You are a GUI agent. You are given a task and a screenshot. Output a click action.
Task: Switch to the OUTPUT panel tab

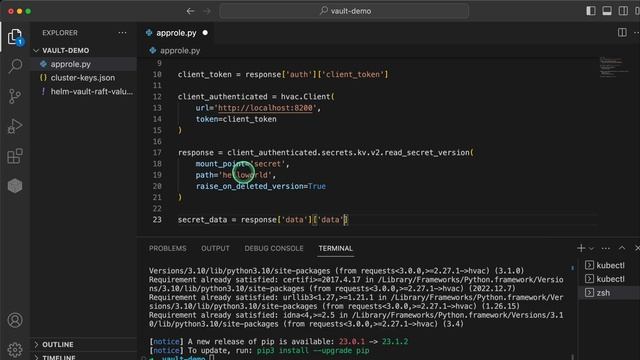pyautogui.click(x=215, y=248)
